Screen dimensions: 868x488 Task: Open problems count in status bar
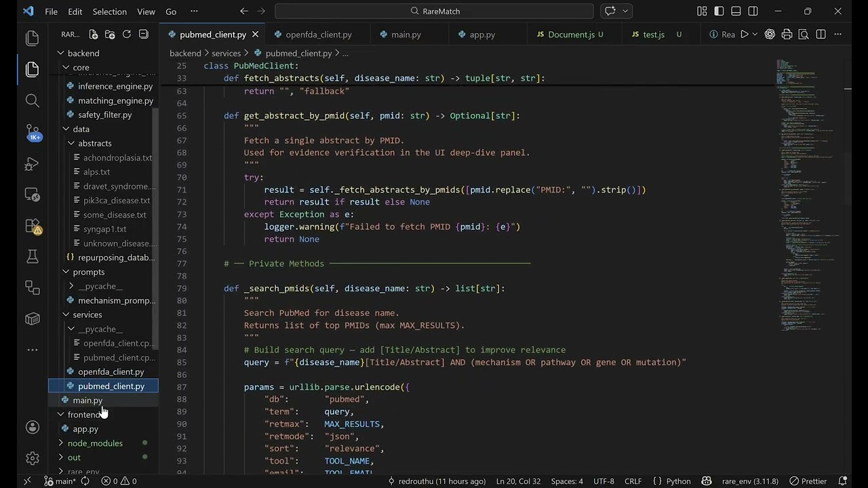coord(119,481)
